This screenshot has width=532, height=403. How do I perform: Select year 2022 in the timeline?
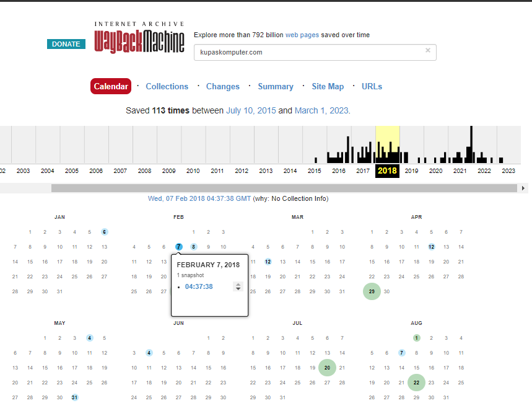(484, 171)
